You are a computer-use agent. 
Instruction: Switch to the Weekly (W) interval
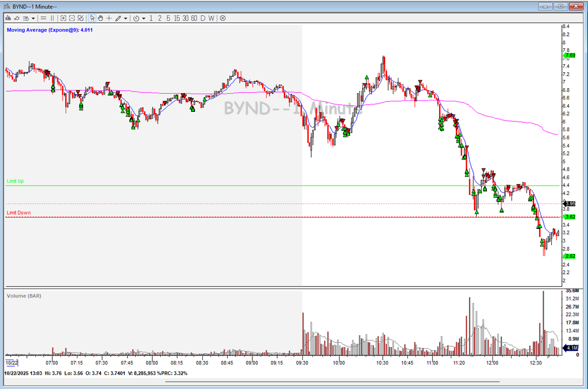(211, 18)
